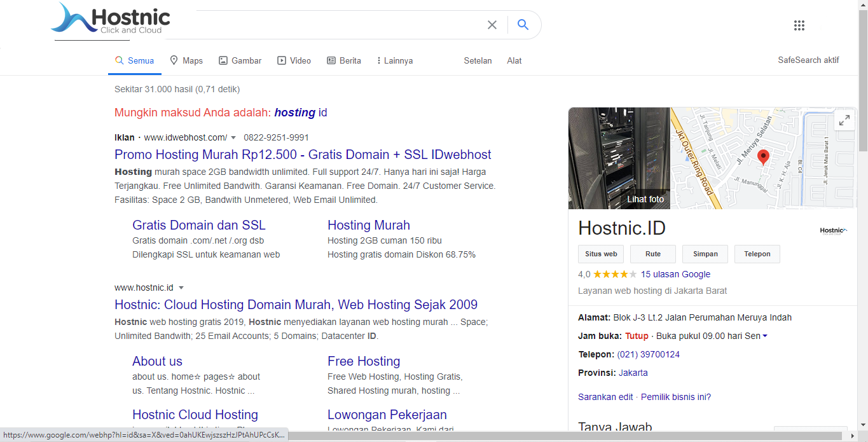This screenshot has height=442, width=868.
Task: Click the red map pin marker
Action: click(x=764, y=157)
